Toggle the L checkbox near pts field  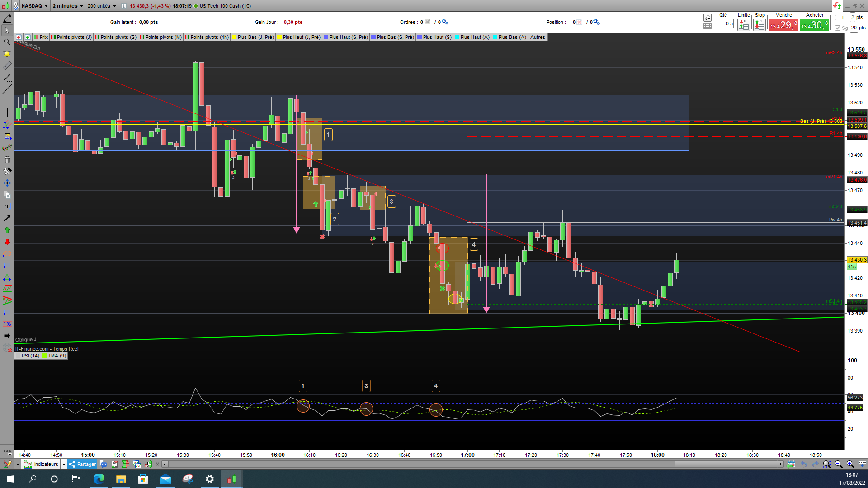tap(838, 18)
